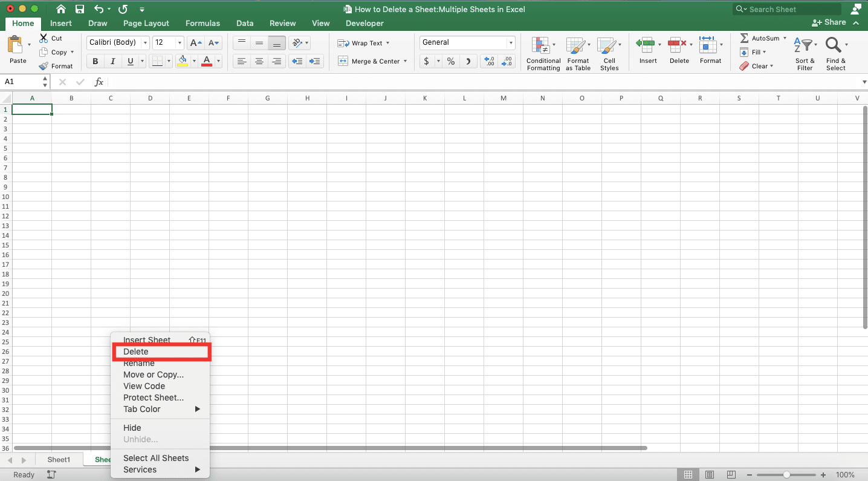Select the Sheet1 tab

[59, 460]
